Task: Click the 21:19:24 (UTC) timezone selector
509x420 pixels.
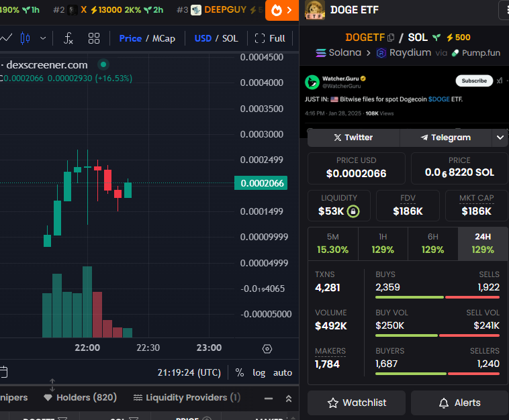Action: tap(189, 372)
